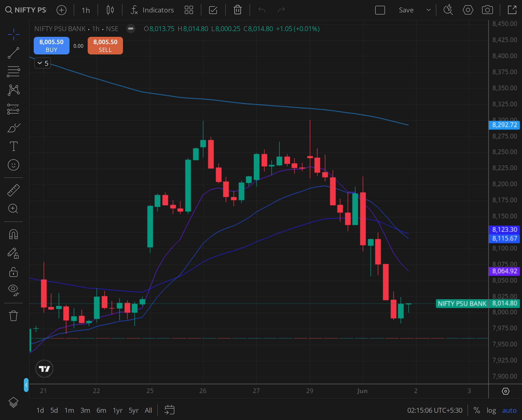Toggle percent scale mode
This screenshot has width=522, height=420.
[x=477, y=410]
